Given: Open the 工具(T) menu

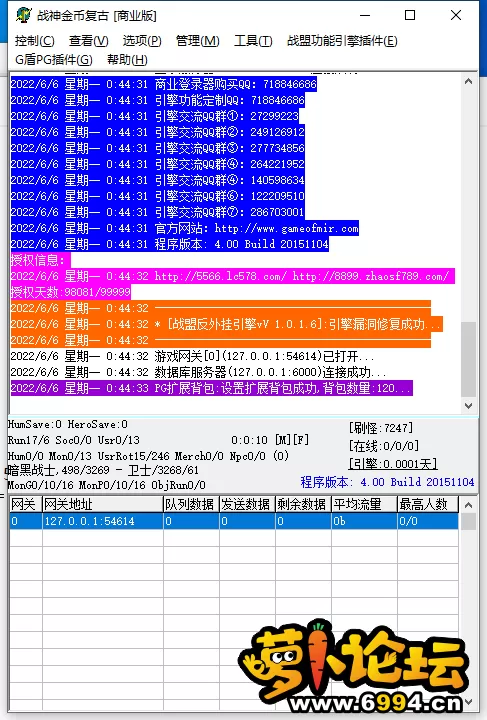Looking at the screenshot, I should tap(253, 41).
